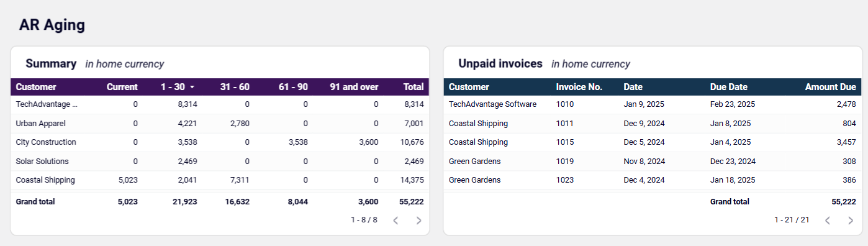Click amount due 804
The width and height of the screenshot is (868, 246).
(x=850, y=124)
